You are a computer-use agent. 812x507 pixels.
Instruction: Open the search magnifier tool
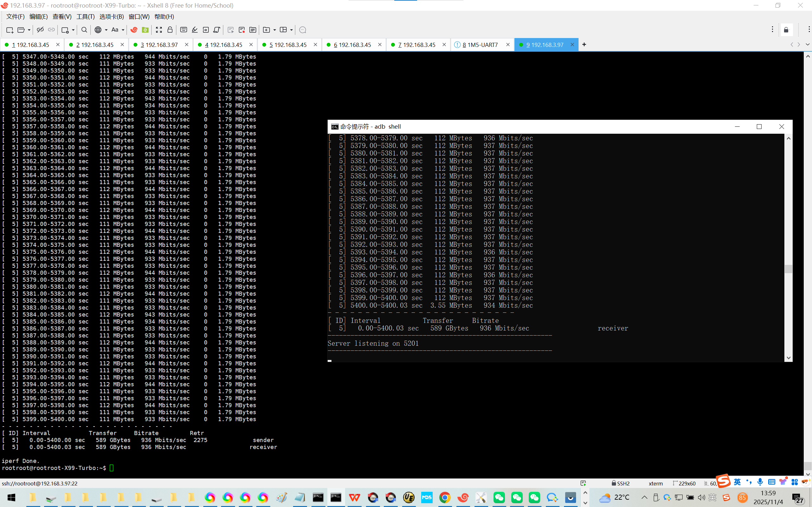(x=84, y=30)
